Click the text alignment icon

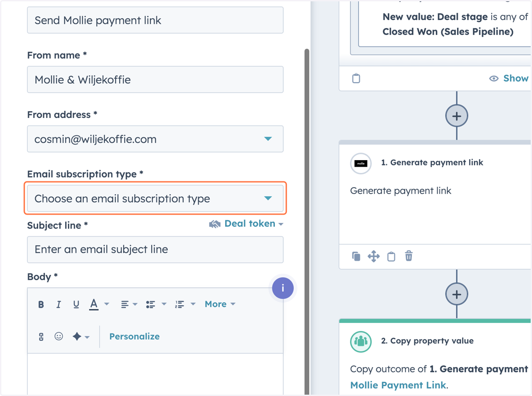[125, 304]
